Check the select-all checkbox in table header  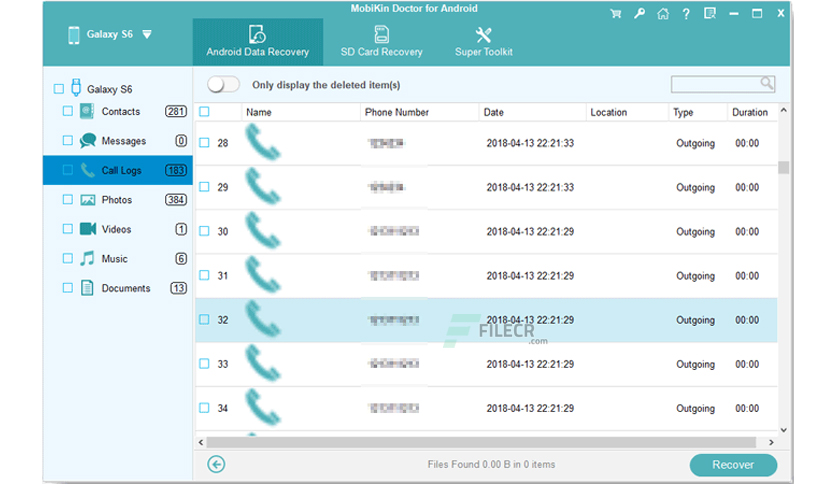click(204, 111)
